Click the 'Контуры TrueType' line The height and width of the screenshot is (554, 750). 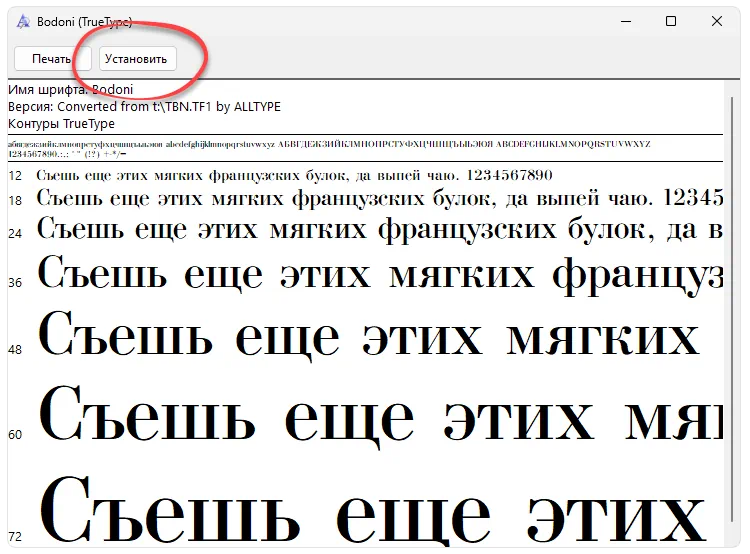pos(62,123)
